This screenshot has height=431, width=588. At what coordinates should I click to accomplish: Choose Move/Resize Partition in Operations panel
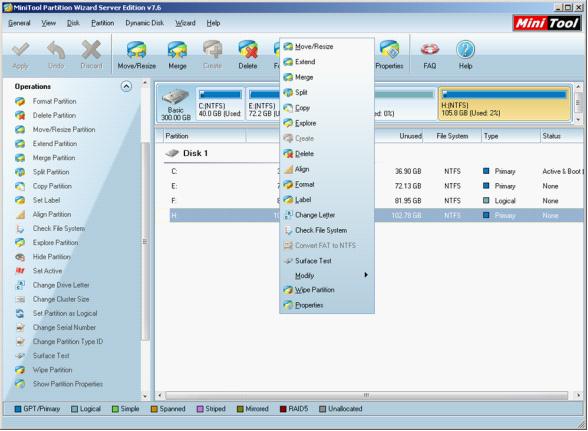[64, 129]
